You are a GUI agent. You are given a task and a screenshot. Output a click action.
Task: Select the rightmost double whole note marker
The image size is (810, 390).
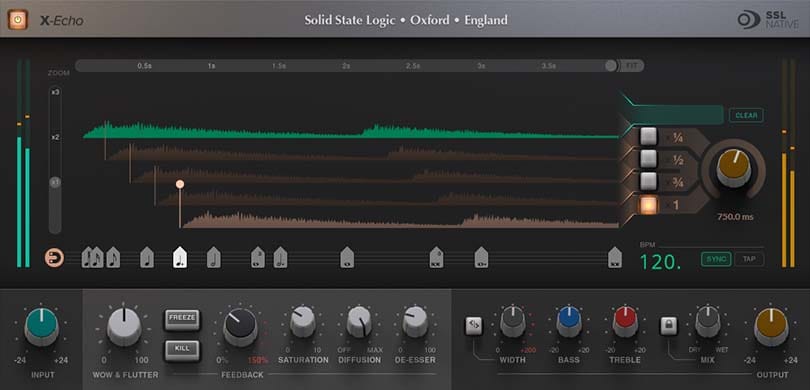(x=615, y=257)
